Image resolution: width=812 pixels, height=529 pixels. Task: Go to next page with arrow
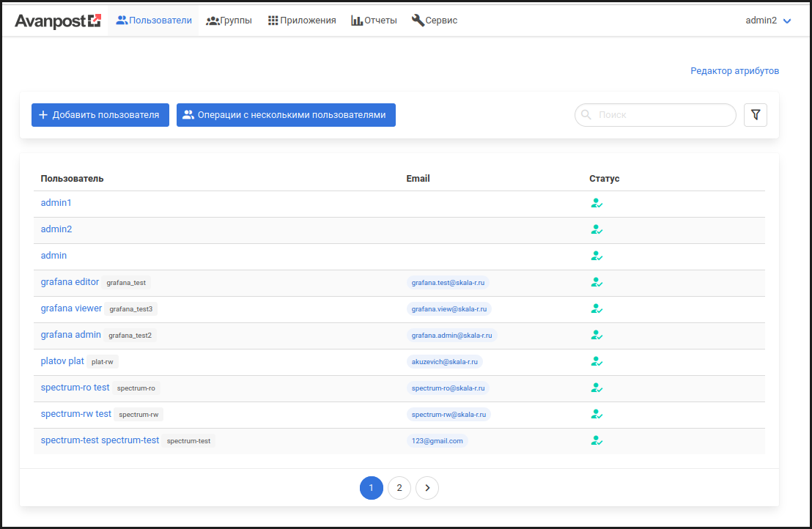(x=427, y=488)
